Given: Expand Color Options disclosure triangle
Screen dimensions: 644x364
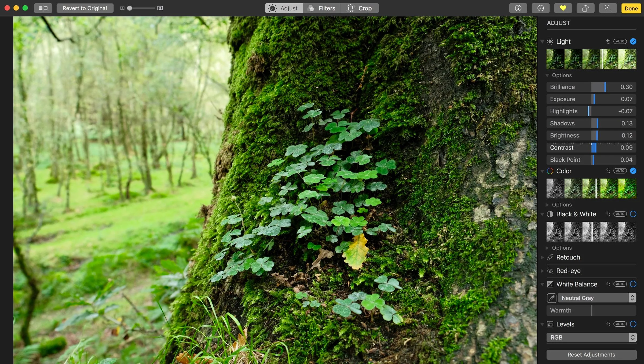Looking at the screenshot, I should click(x=547, y=205).
